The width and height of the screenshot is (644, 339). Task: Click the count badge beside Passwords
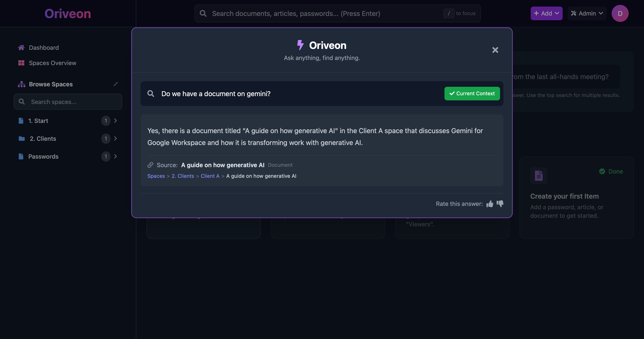pyautogui.click(x=106, y=157)
